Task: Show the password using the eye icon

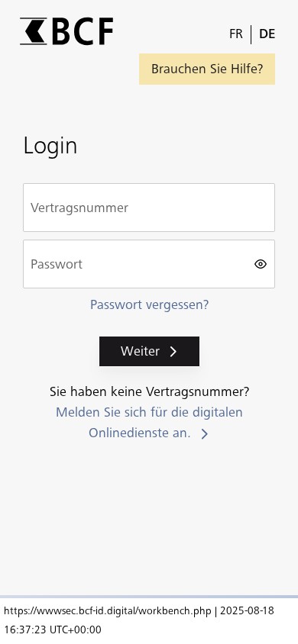Action: tap(261, 264)
